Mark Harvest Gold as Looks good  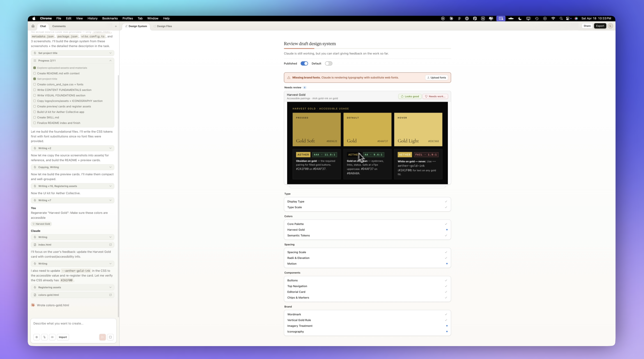tap(410, 96)
